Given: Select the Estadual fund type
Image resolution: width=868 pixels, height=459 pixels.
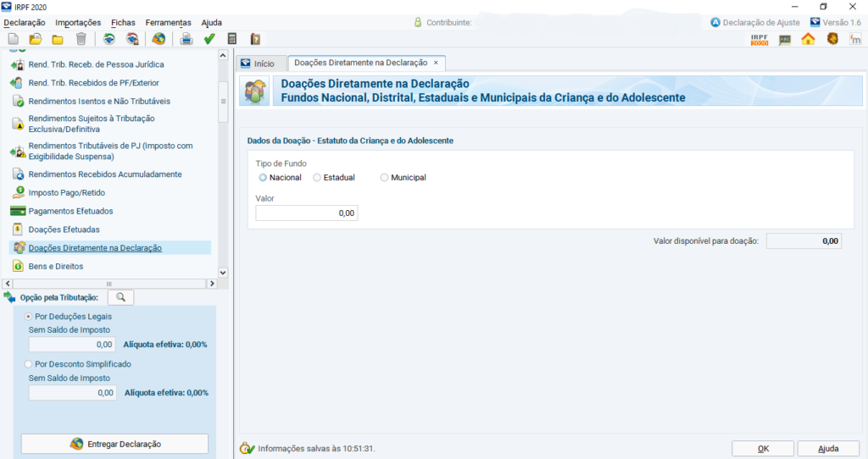Looking at the screenshot, I should point(317,178).
